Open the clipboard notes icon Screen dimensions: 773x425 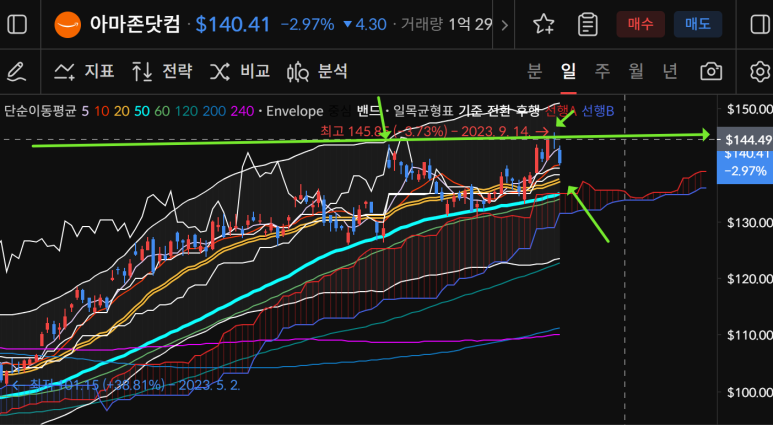(x=588, y=24)
